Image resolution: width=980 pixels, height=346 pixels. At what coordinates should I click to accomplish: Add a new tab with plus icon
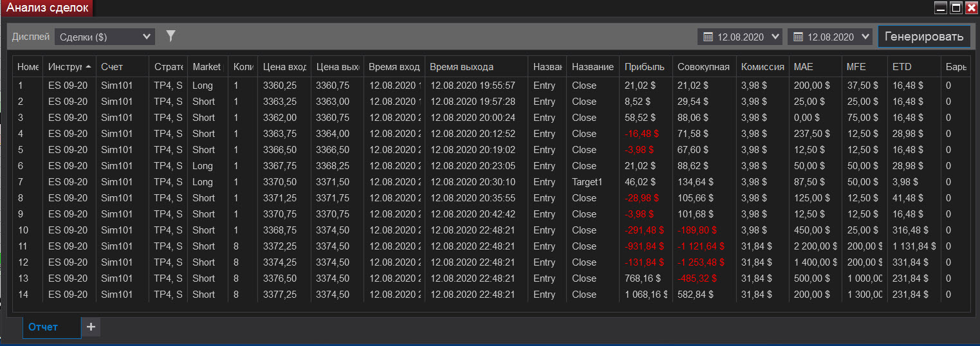coord(91,327)
